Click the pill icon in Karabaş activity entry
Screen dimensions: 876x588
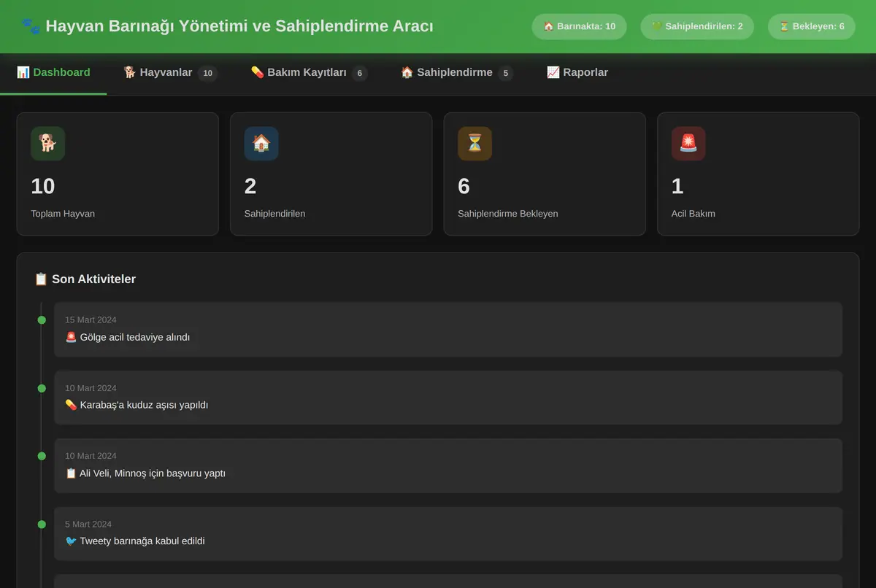tap(71, 405)
